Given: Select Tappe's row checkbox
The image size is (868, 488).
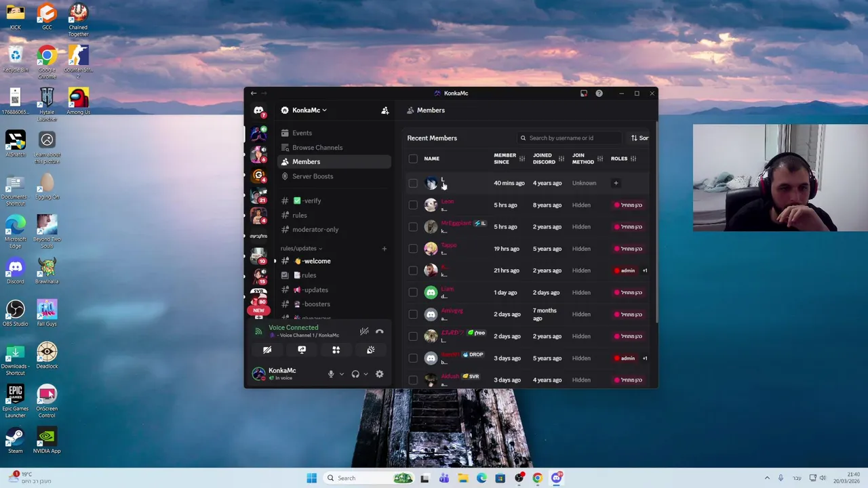Looking at the screenshot, I should [413, 249].
